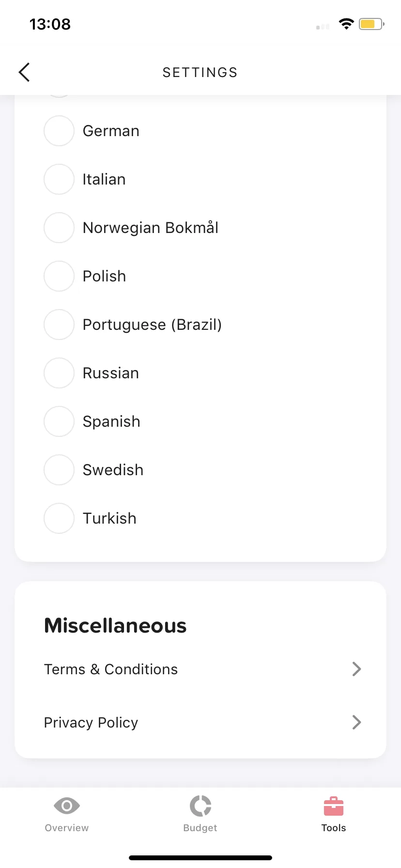The image size is (401, 868).
Task: Tap the Overview eye icon
Action: coord(67,806)
